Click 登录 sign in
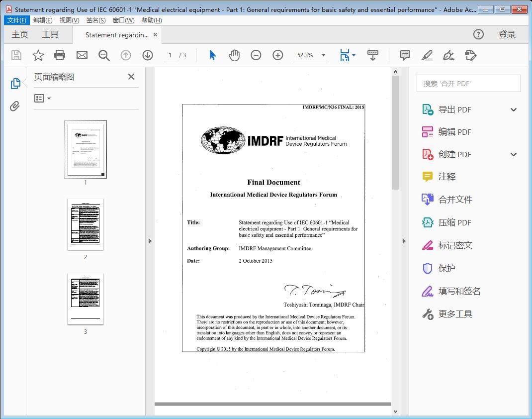 coord(507,35)
